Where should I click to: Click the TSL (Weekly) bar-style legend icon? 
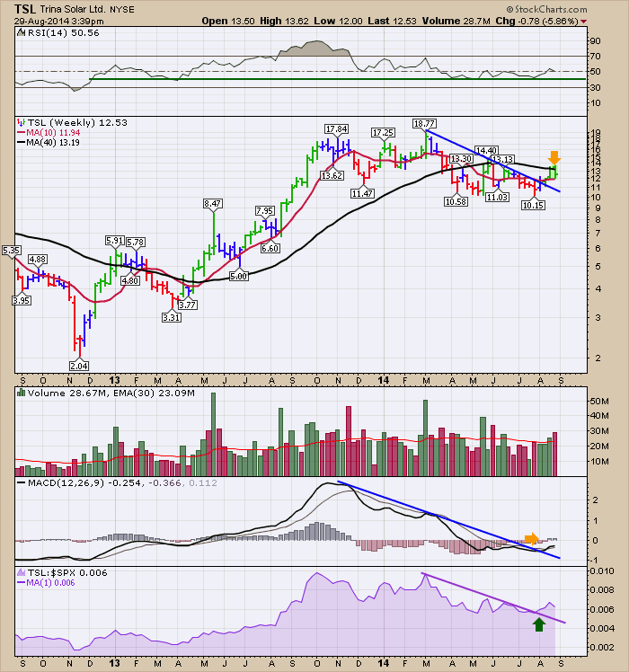21,123
